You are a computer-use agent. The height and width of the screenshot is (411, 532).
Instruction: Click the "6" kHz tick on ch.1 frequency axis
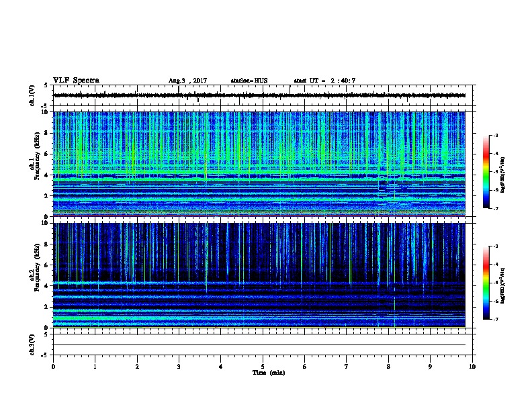tap(46, 154)
